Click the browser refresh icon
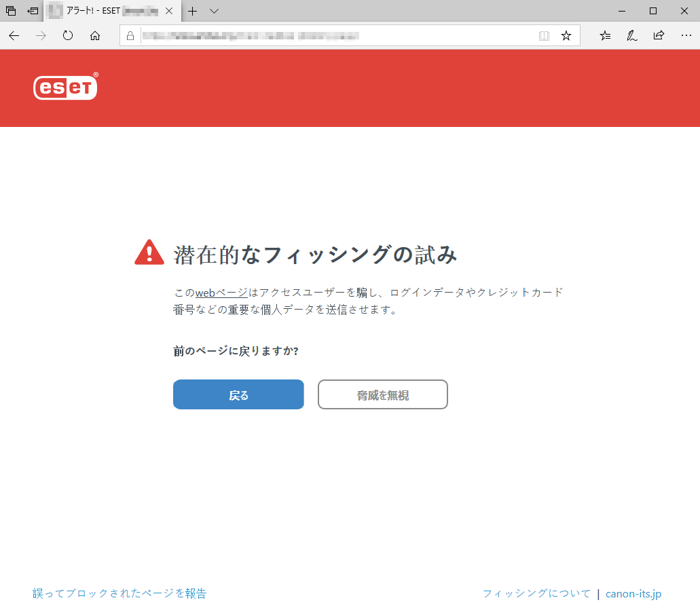Viewport: 700px width, 613px height. [x=67, y=35]
